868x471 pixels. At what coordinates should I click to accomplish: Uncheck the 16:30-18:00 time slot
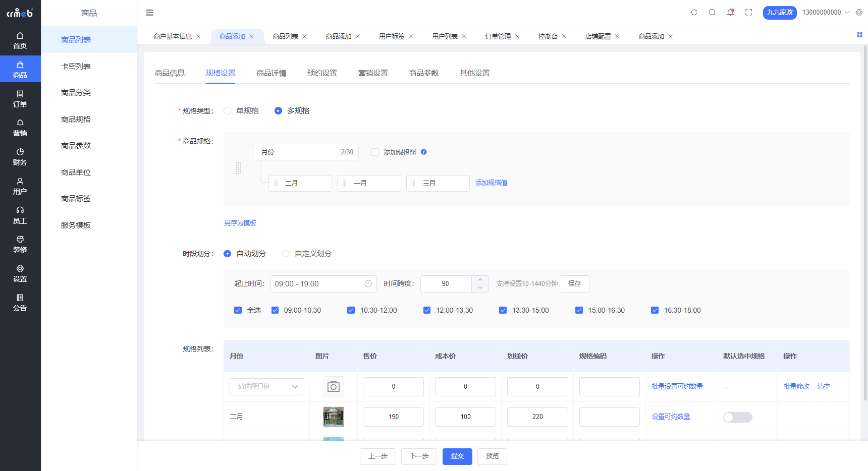click(655, 310)
